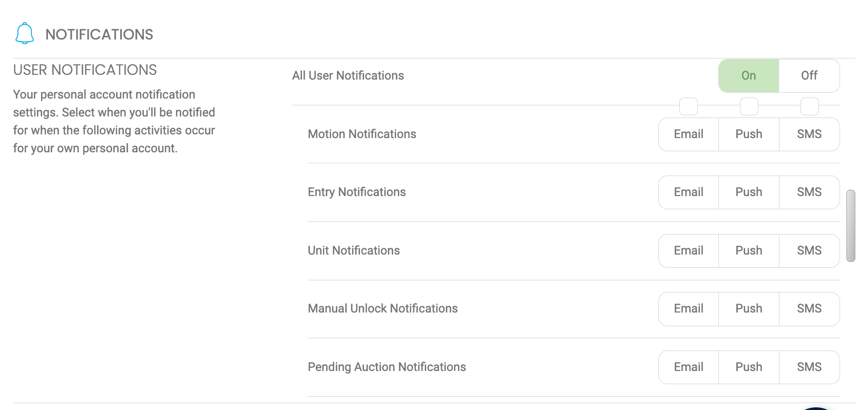Click the blue notifications bell icon
Viewport: 868px width, 410px height.
[x=24, y=33]
